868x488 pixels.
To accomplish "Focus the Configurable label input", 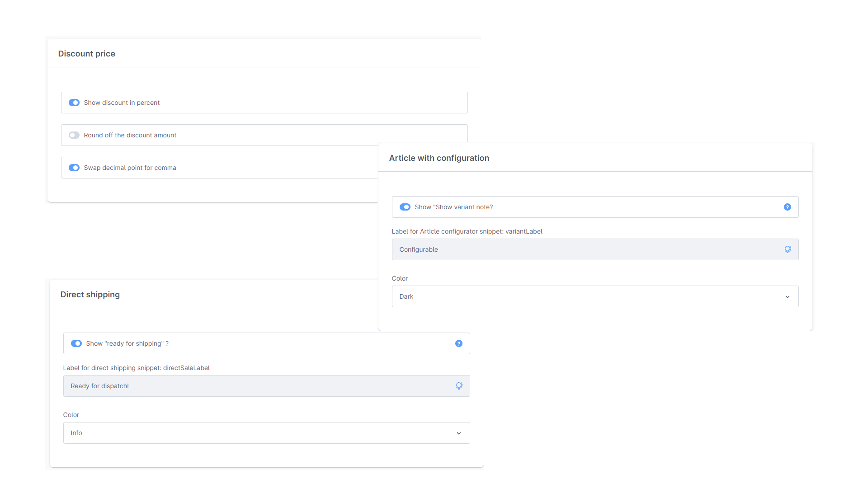I will click(595, 249).
